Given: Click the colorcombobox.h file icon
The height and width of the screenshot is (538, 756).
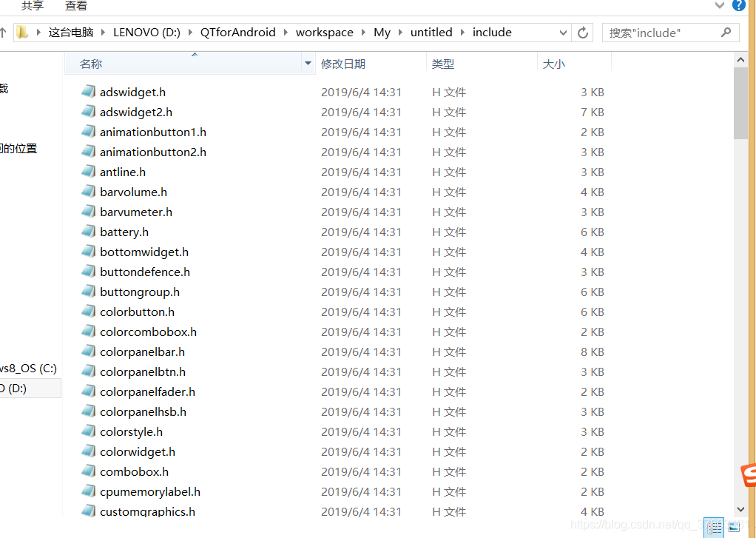Looking at the screenshot, I should coord(88,332).
